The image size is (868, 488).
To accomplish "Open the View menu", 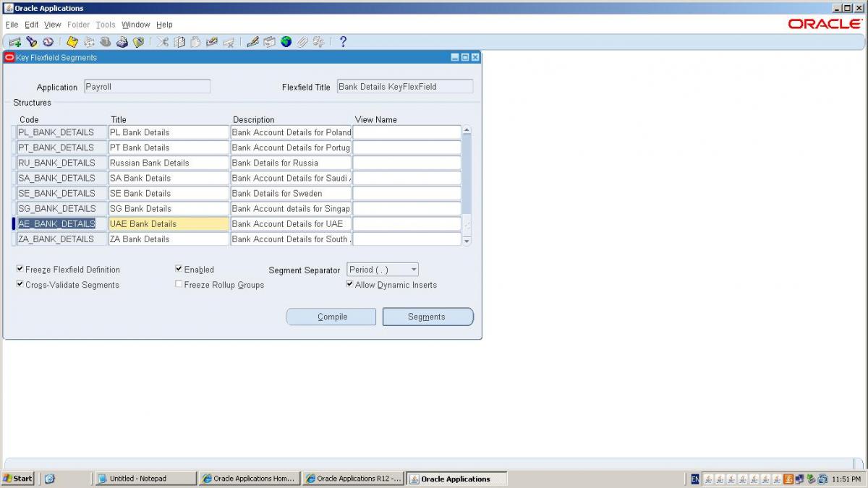I will pos(53,25).
